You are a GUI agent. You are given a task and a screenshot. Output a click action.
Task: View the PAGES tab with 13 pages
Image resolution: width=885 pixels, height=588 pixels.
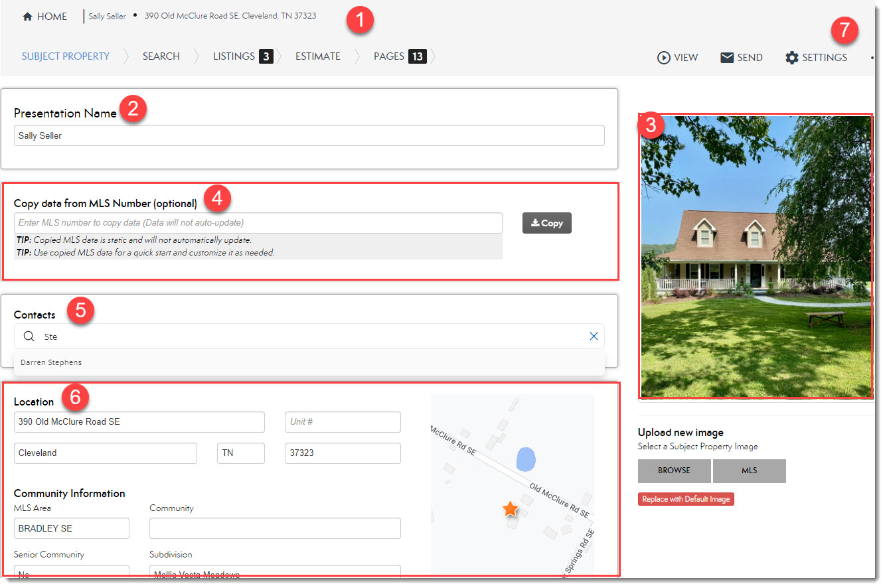(x=388, y=56)
